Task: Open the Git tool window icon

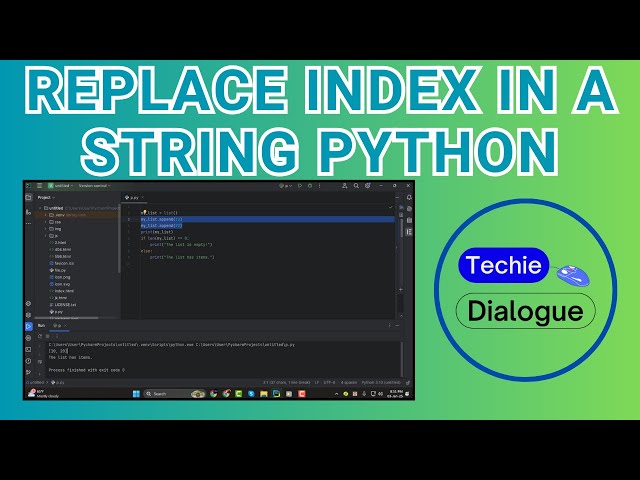Action: pyautogui.click(x=29, y=372)
